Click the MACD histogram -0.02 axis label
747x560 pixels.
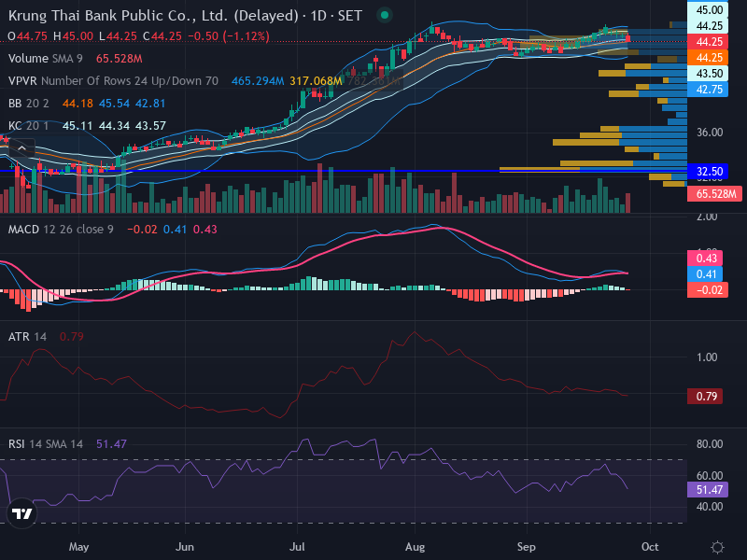tap(708, 290)
